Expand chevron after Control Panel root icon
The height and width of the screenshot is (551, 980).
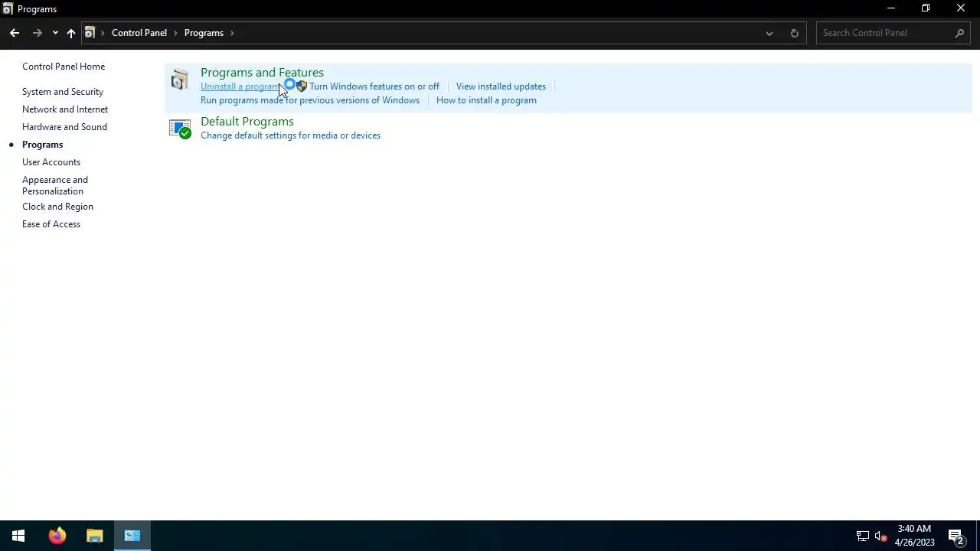coord(103,33)
